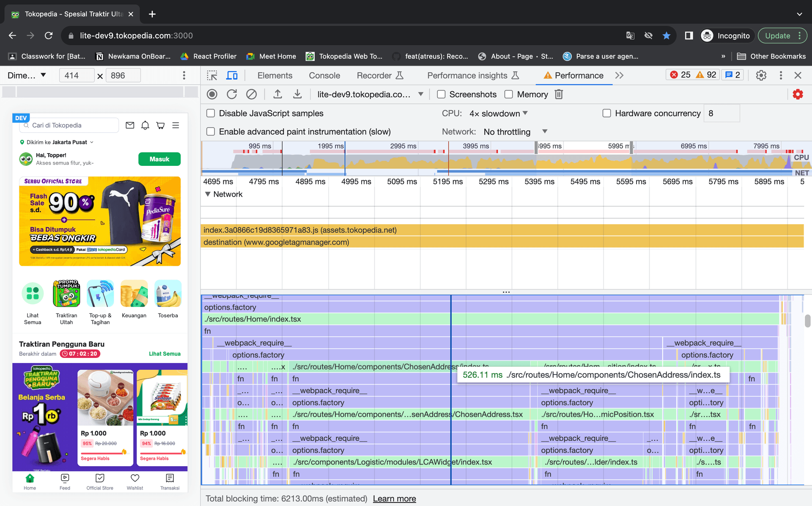Open the 2 issues badge
812x506 pixels.
pyautogui.click(x=732, y=75)
